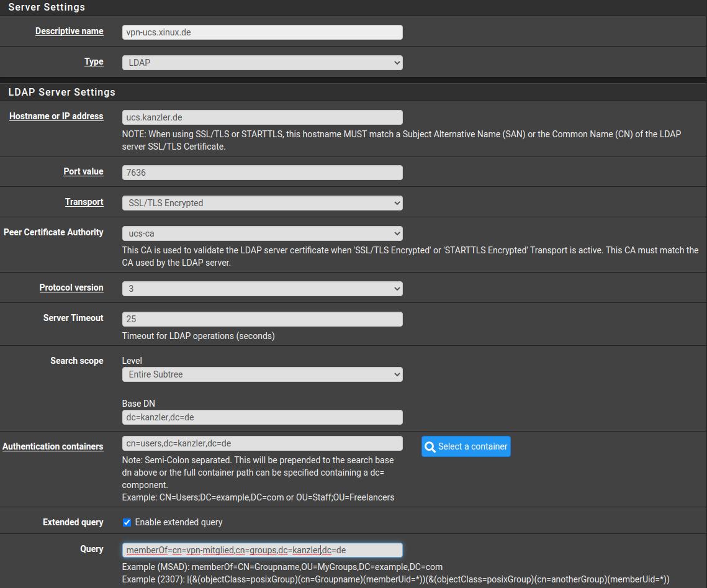Click the Descriptive name label link
The image size is (707, 588).
[x=69, y=31]
